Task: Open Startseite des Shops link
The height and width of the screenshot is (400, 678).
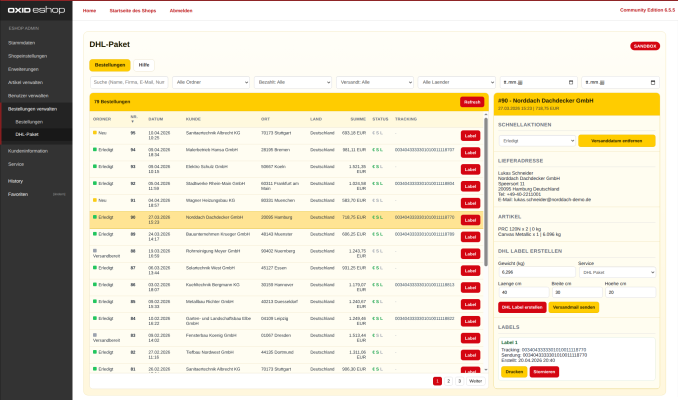Action: point(133,10)
